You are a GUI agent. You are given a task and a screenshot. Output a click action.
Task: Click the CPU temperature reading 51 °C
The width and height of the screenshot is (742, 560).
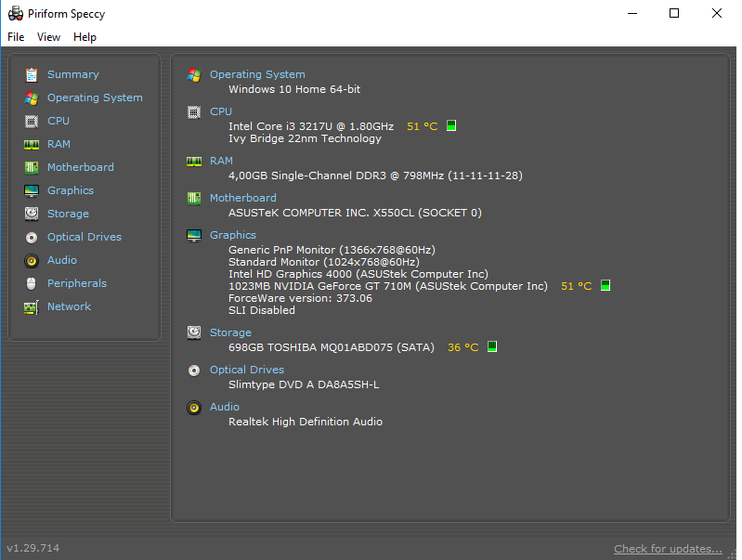point(423,126)
